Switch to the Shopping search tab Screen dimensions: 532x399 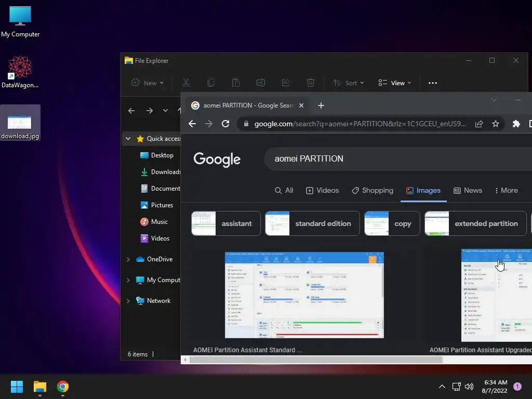coord(372,190)
